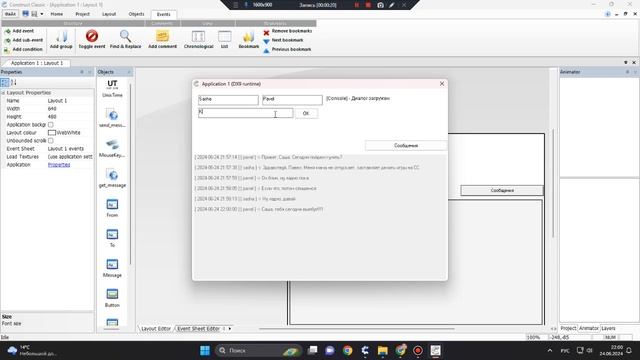Select the From object

coord(112,208)
